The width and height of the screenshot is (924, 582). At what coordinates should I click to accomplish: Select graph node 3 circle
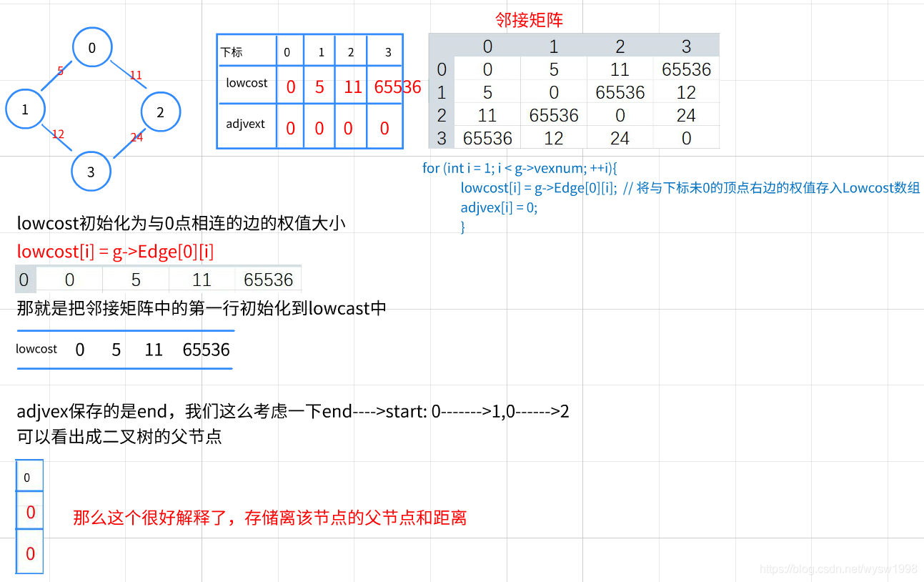[x=91, y=171]
